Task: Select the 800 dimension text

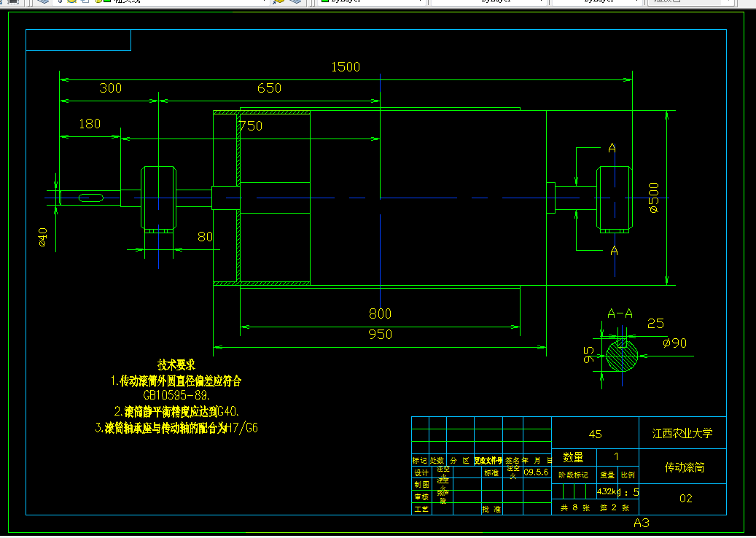Action: (x=380, y=313)
